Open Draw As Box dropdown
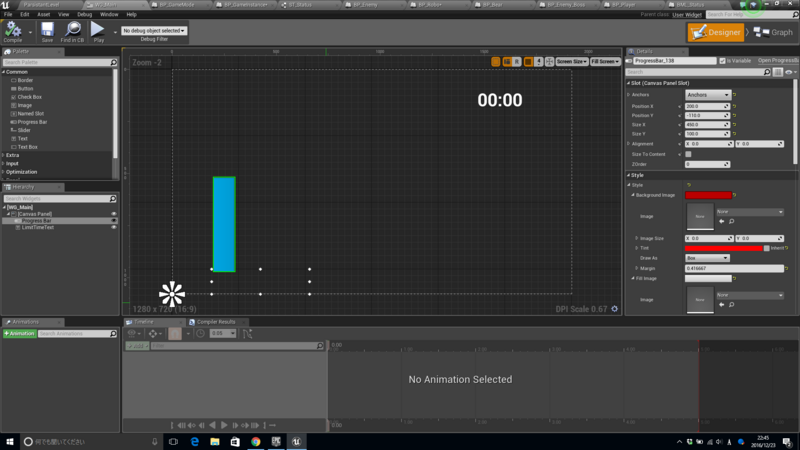Image resolution: width=800 pixels, height=450 pixels. pyautogui.click(x=707, y=258)
